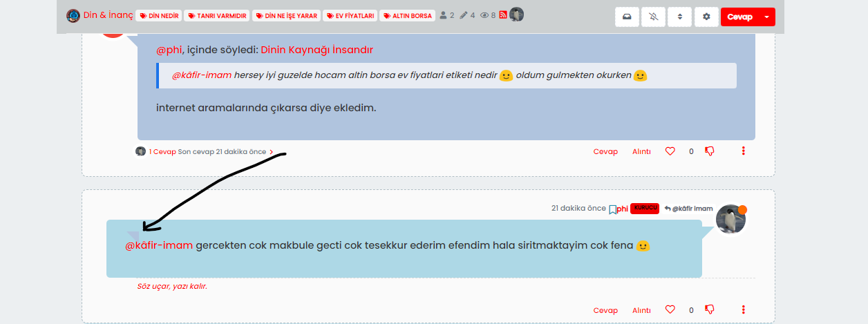Open three-dot menu on first post
Image resolution: width=868 pixels, height=324 pixels.
[744, 151]
